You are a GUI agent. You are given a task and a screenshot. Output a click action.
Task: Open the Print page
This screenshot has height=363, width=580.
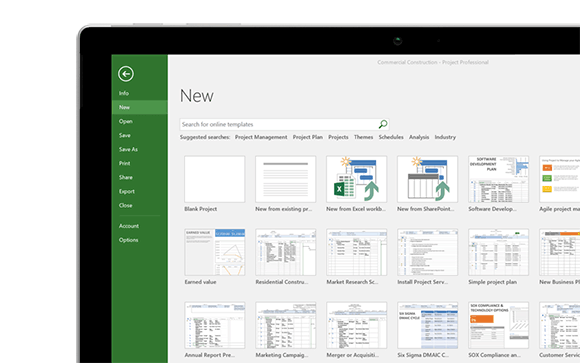pos(124,163)
